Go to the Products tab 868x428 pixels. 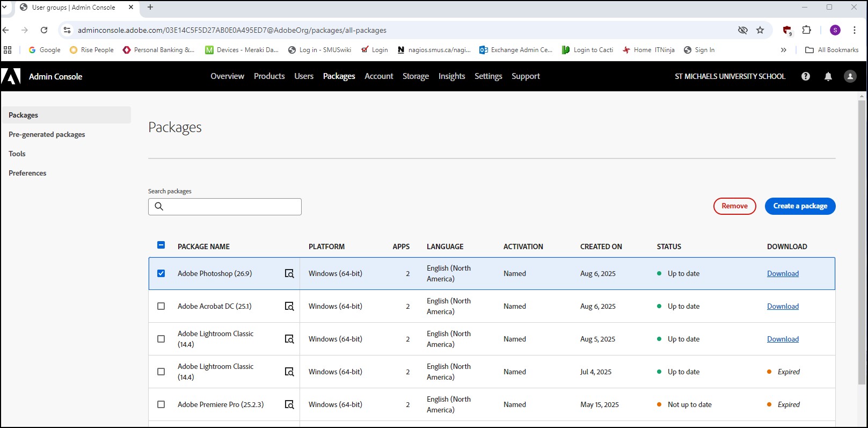(x=269, y=76)
